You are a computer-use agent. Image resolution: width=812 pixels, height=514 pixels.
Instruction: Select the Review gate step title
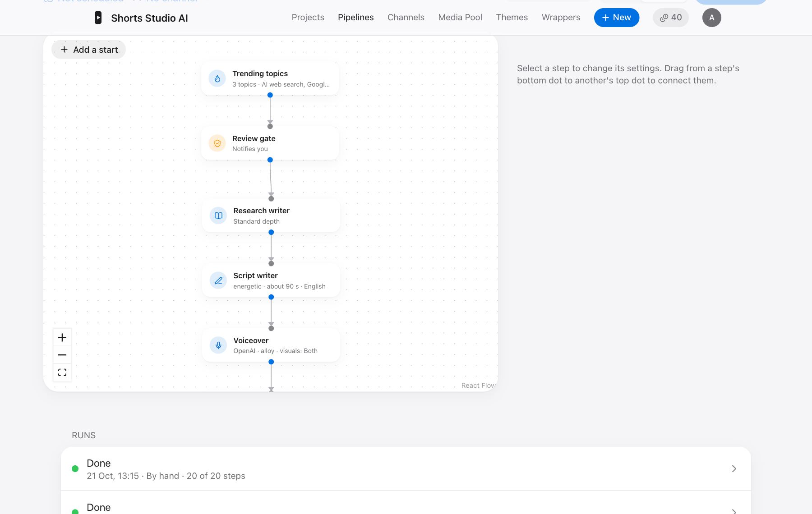[x=254, y=138]
